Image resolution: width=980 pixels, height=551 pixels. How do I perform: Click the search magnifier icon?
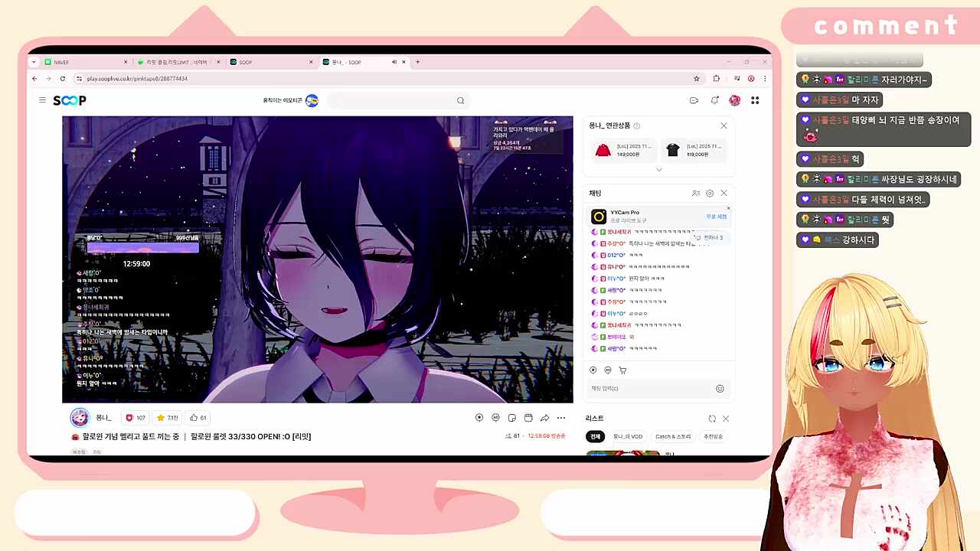coord(460,100)
